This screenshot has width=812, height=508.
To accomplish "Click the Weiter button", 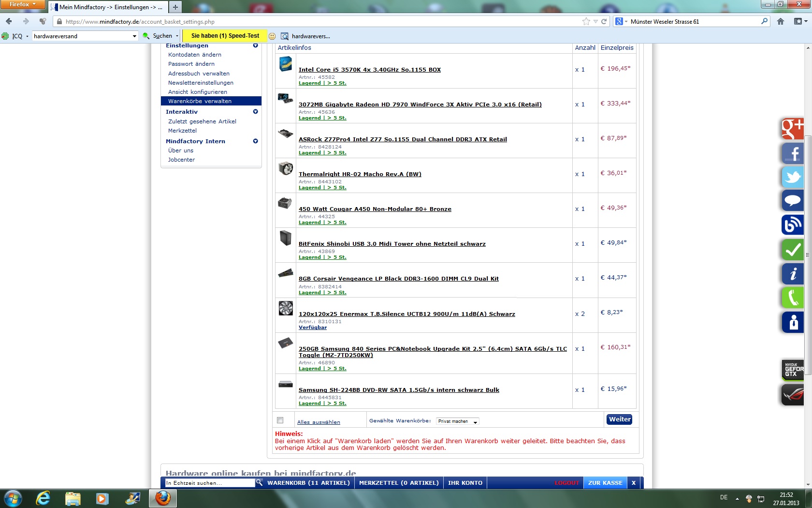I will pos(620,419).
